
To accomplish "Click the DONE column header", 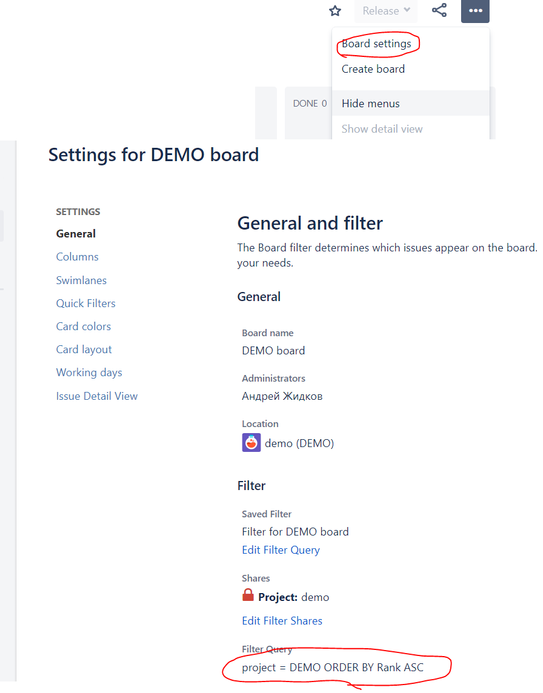I will tap(310, 103).
